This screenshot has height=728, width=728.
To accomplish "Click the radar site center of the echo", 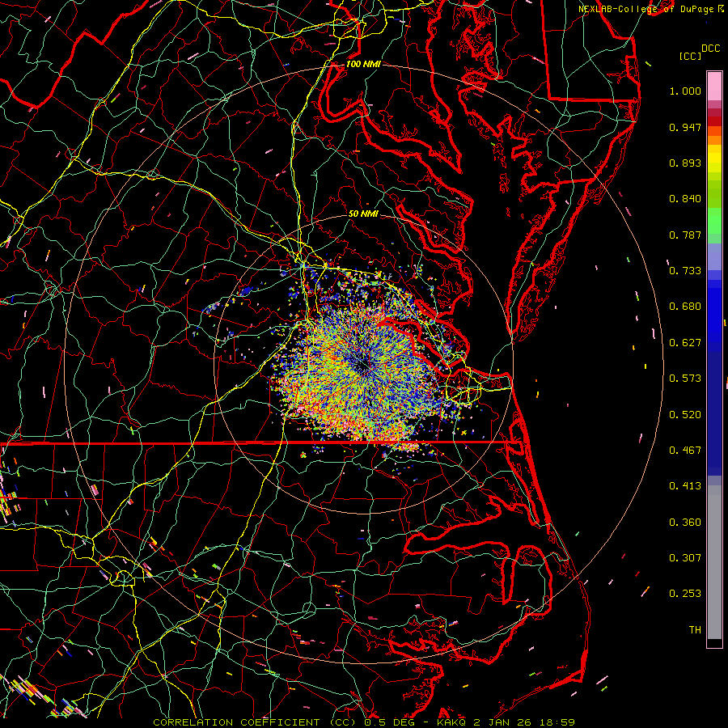I will [x=363, y=366].
